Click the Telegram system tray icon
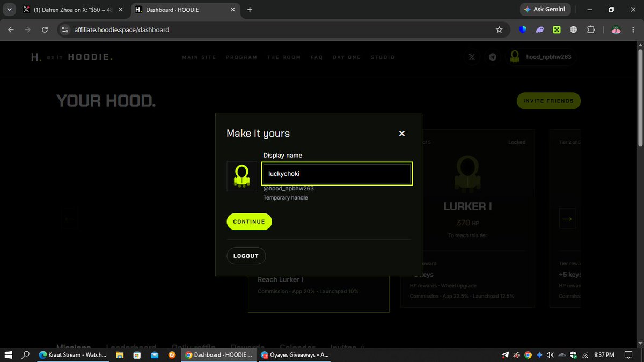The image size is (644, 362). pos(505,355)
